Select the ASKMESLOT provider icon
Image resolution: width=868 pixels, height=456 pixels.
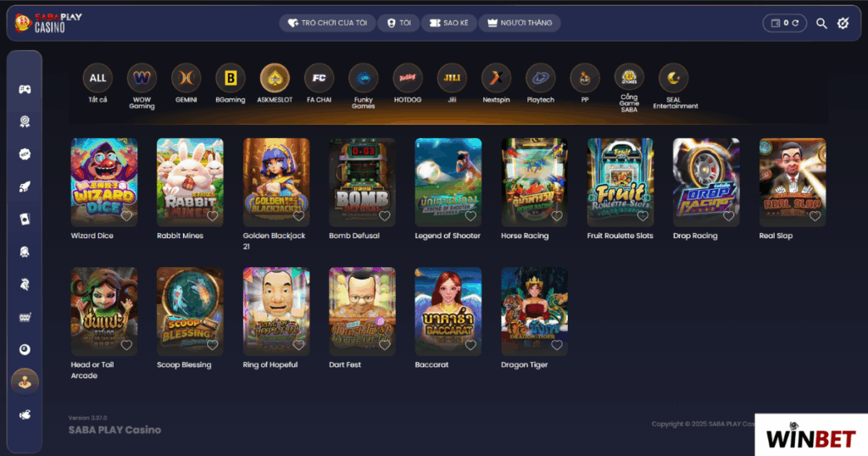275,78
